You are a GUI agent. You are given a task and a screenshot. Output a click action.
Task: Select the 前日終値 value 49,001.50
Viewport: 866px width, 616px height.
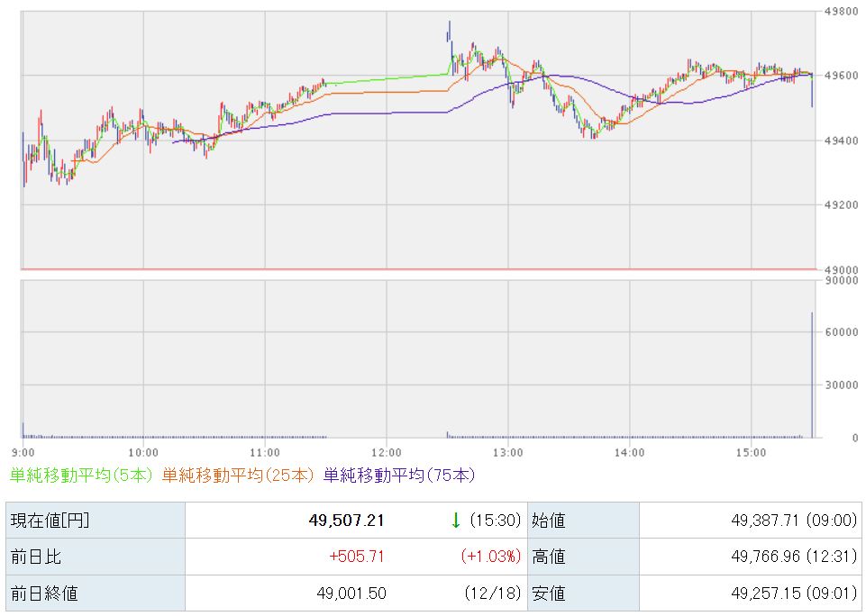pos(352,593)
